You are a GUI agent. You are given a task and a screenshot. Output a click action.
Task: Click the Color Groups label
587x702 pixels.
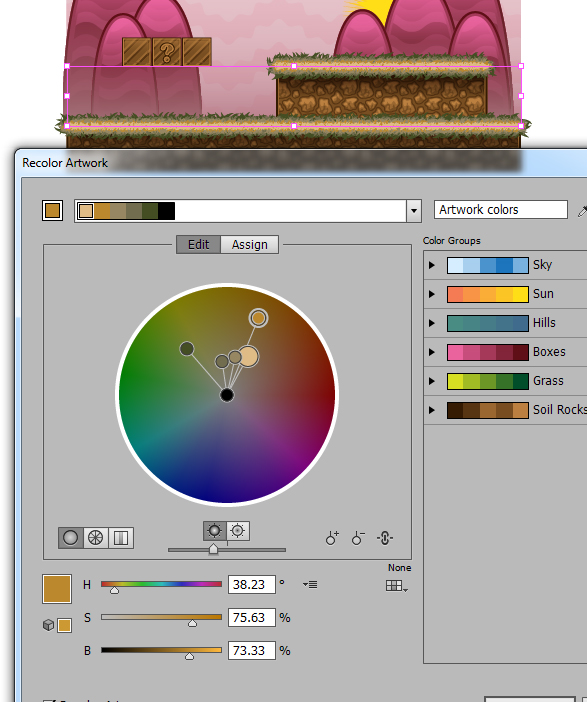[452, 240]
